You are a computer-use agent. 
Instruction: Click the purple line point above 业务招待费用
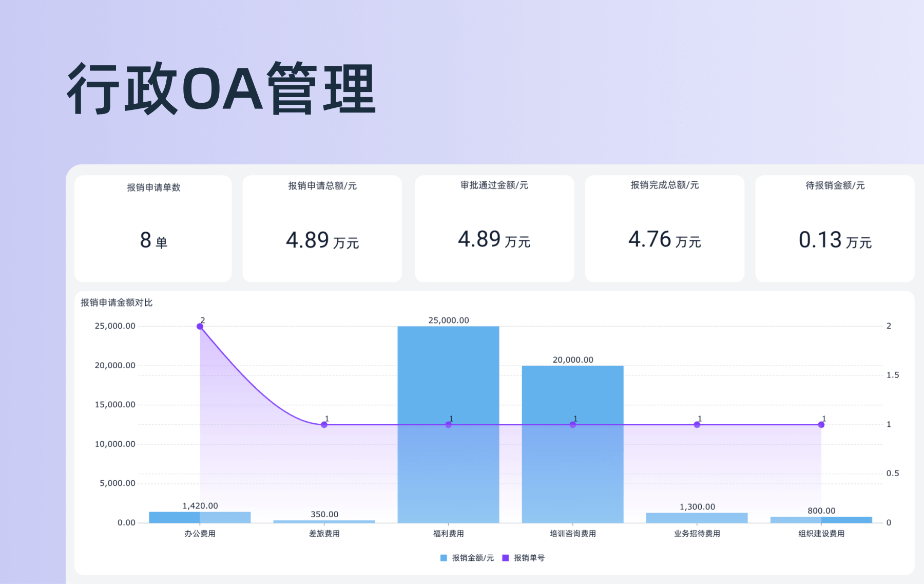697,425
